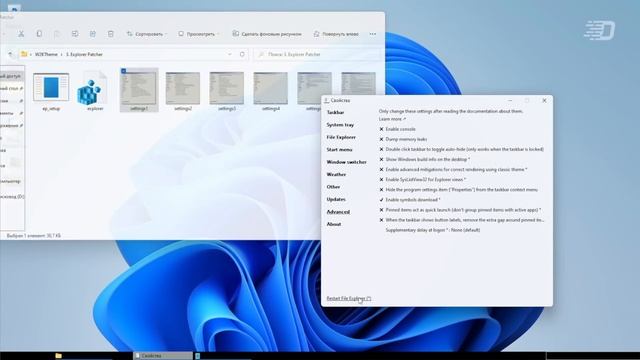Click Restart File Explorer link

click(349, 299)
